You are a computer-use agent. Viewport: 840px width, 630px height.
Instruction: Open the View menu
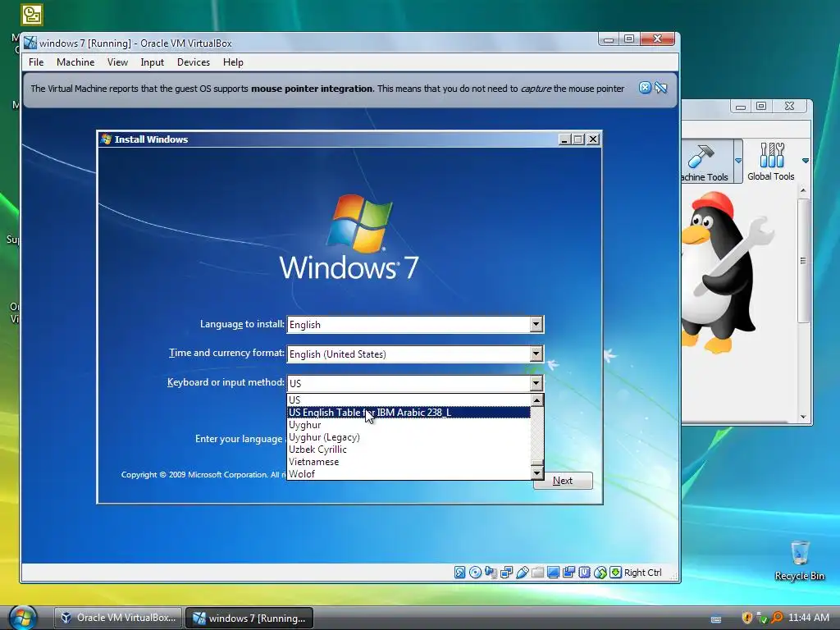[117, 62]
